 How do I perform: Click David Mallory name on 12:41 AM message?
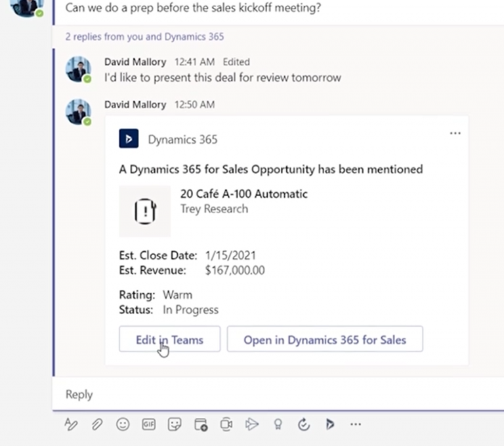(135, 62)
